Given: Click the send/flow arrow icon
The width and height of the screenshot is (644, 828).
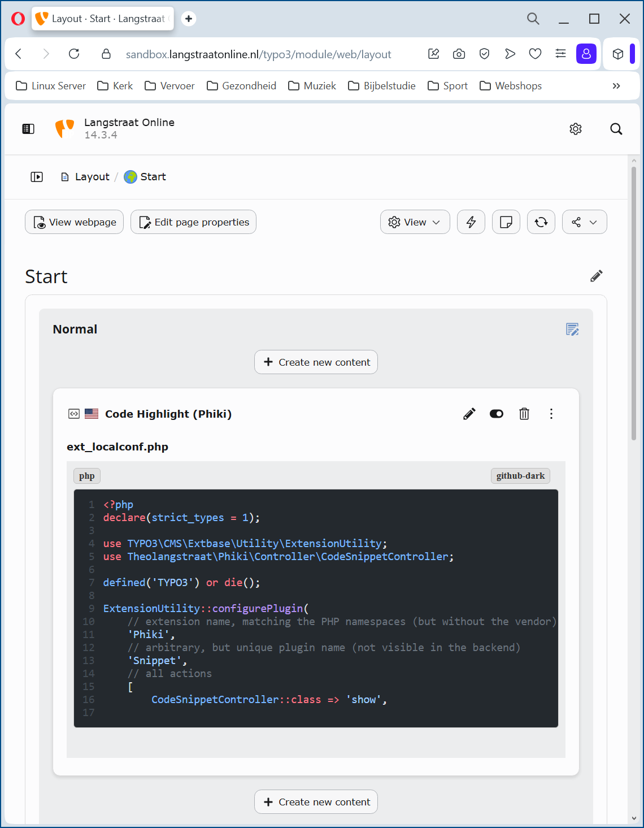Looking at the screenshot, I should pos(510,54).
